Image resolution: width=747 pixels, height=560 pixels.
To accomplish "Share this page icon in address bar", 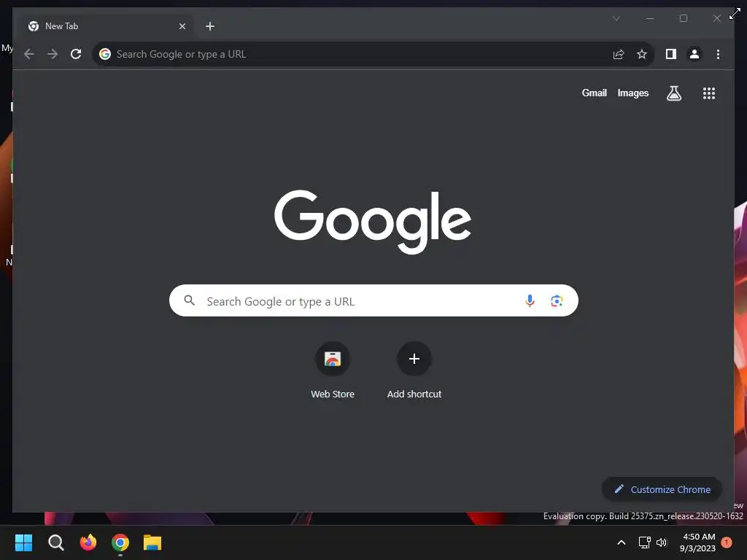I will (x=619, y=54).
